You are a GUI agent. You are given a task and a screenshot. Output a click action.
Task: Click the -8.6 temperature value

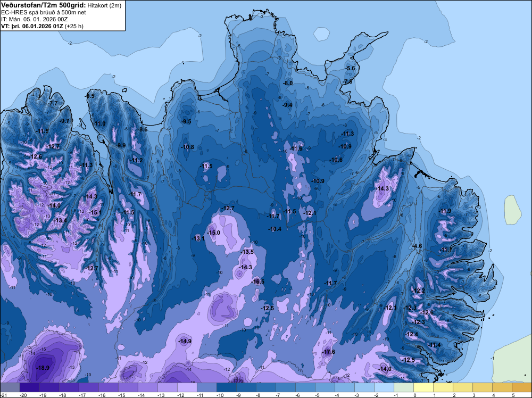click(143, 129)
